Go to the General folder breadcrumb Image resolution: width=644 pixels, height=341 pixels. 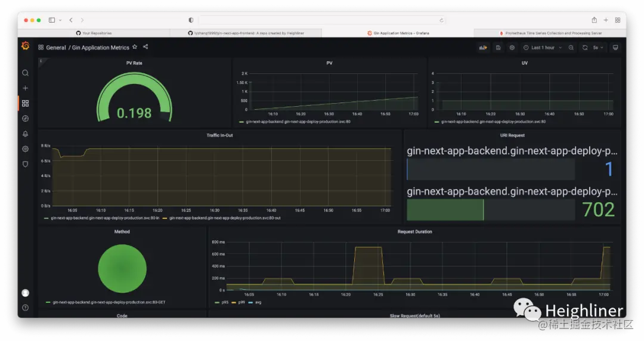pos(56,48)
